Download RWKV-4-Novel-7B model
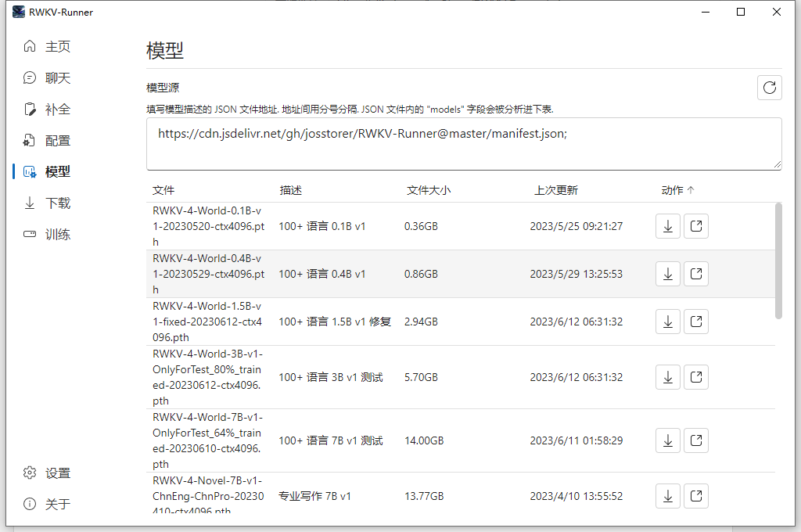Image resolution: width=801 pixels, height=532 pixels. click(668, 496)
